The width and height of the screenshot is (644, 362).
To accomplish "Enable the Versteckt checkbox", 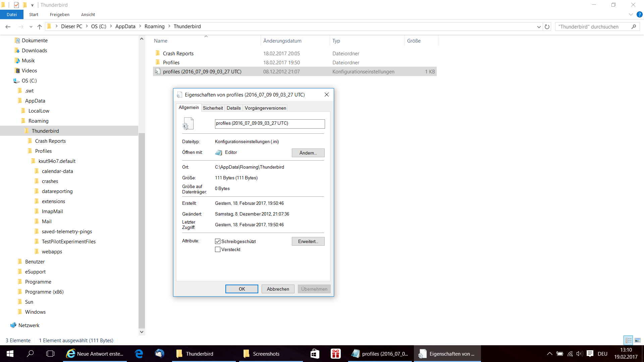I will click(218, 249).
